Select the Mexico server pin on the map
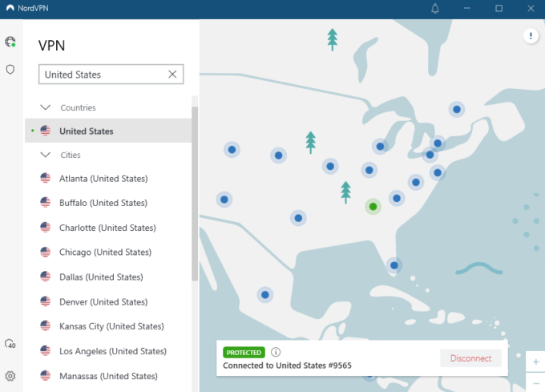545x392 pixels. click(x=264, y=295)
